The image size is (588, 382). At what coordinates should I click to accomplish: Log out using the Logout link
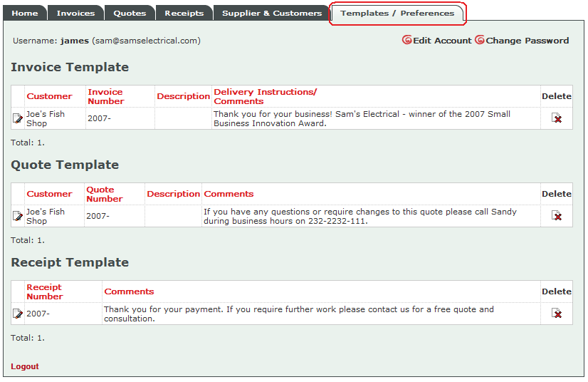(x=25, y=366)
